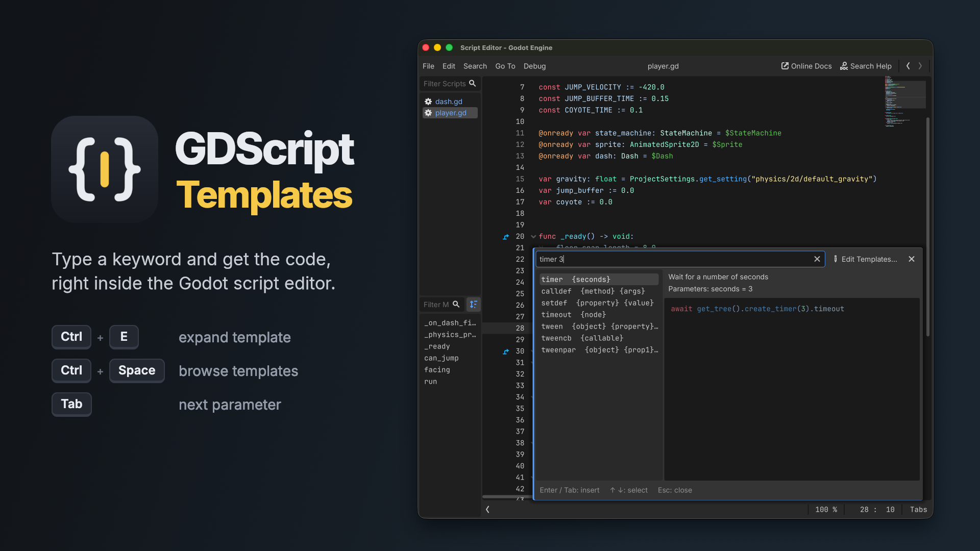This screenshot has width=980, height=551.
Task: Click the Ctrl key of expand template
Action: (71, 337)
